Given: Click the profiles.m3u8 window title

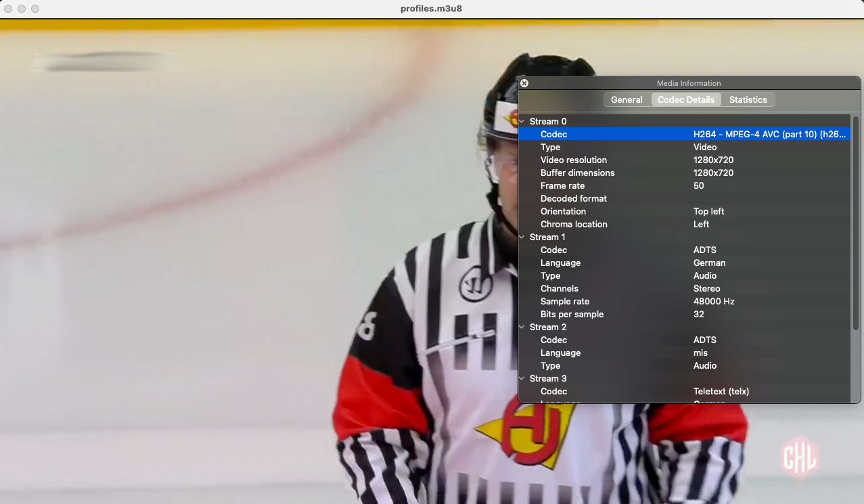Looking at the screenshot, I should tap(432, 9).
